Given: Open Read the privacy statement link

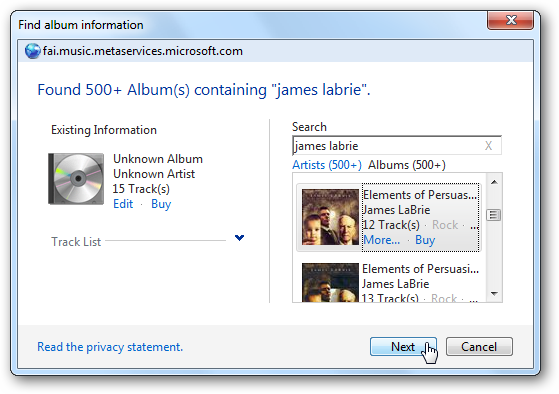Looking at the screenshot, I should [x=110, y=347].
